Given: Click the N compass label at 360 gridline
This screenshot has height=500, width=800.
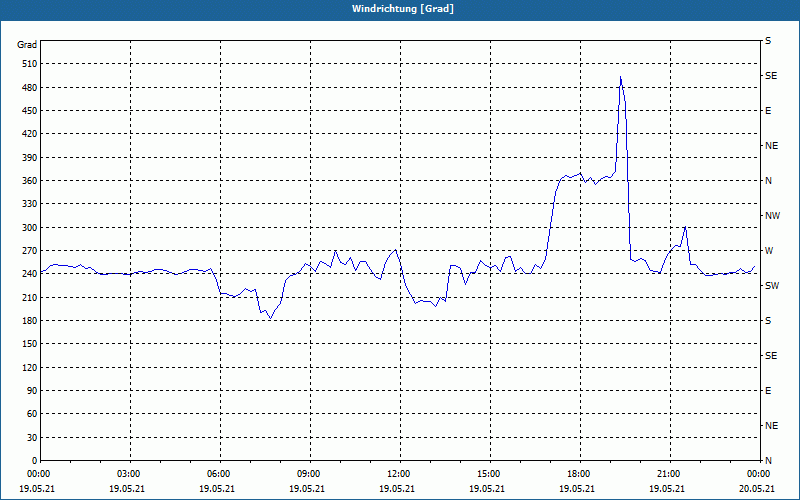Looking at the screenshot, I should click(x=768, y=181).
